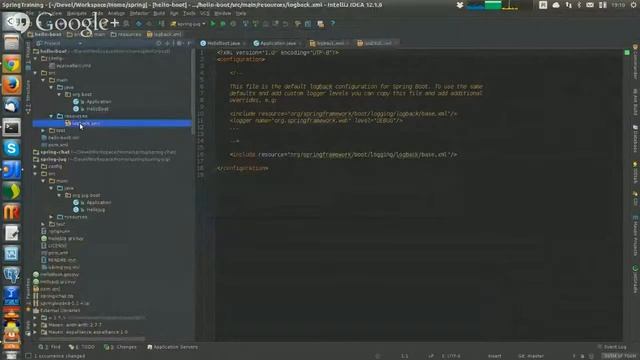Open the Commander tool window strip
This screenshot has width=640, height=360.
pos(635,62)
